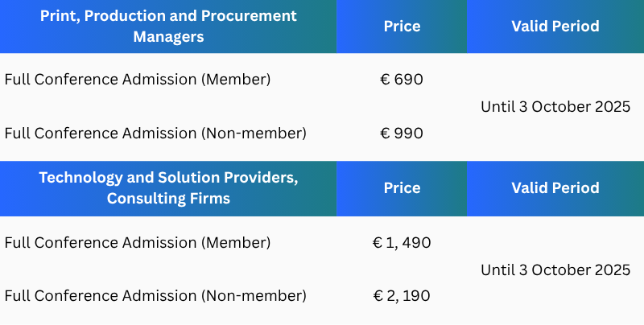Click the Member admission row priced € 1, 490

[x=138, y=242]
